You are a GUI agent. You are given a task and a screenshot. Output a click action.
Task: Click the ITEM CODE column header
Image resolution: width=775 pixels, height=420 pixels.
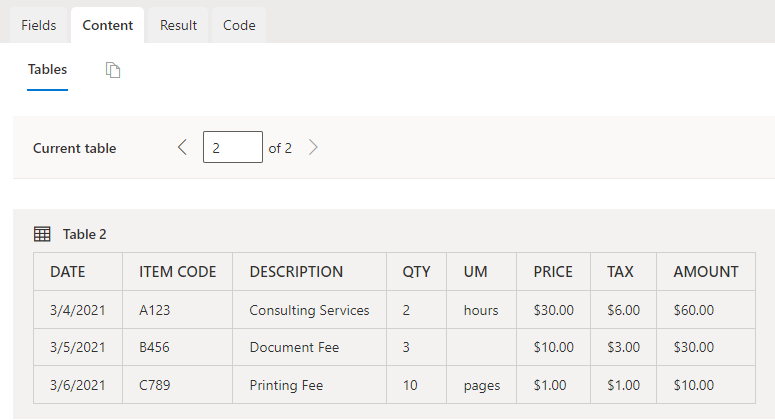pyautogui.click(x=178, y=272)
